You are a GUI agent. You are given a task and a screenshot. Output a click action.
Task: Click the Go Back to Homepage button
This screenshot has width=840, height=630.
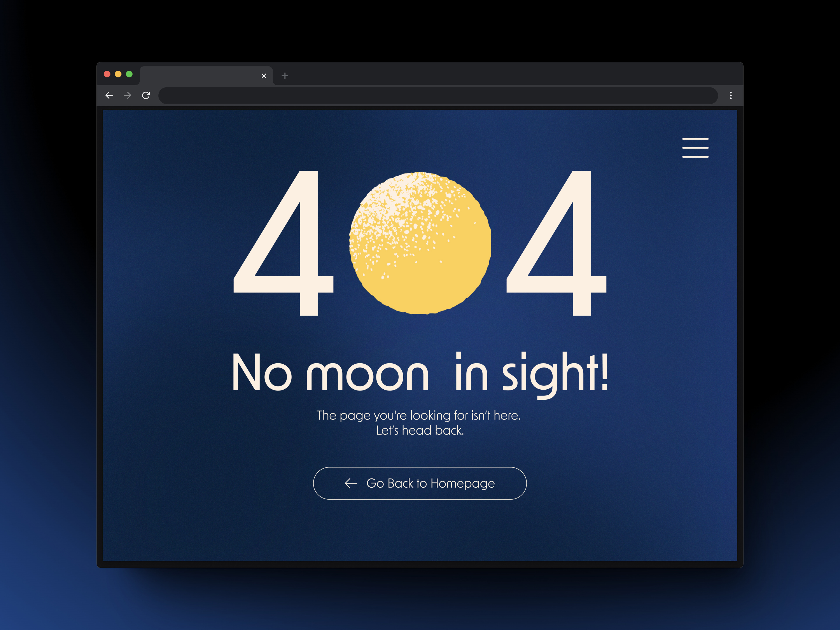click(x=420, y=483)
